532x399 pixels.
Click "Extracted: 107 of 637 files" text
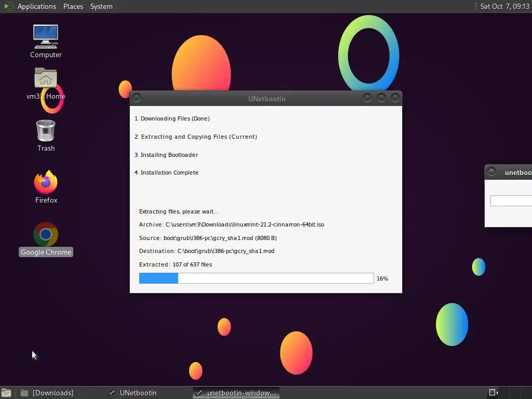(x=176, y=264)
